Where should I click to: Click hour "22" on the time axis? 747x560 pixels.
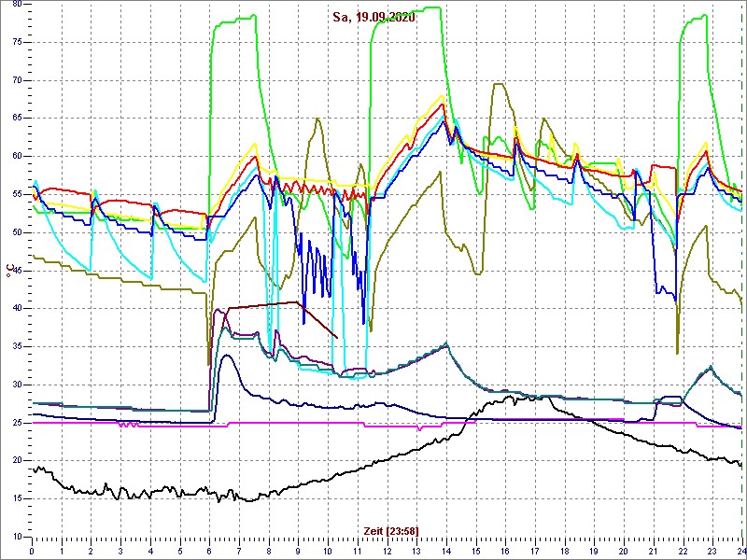pos(684,550)
